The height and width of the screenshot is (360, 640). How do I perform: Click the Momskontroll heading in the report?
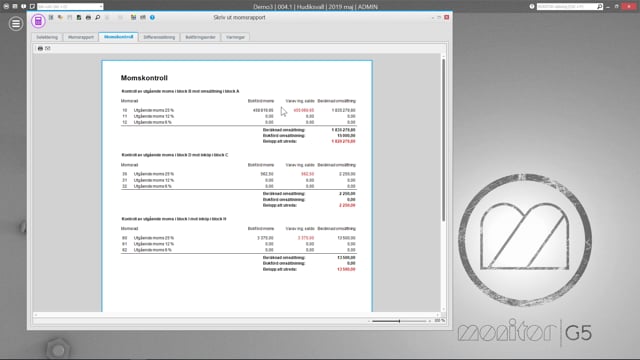click(144, 78)
